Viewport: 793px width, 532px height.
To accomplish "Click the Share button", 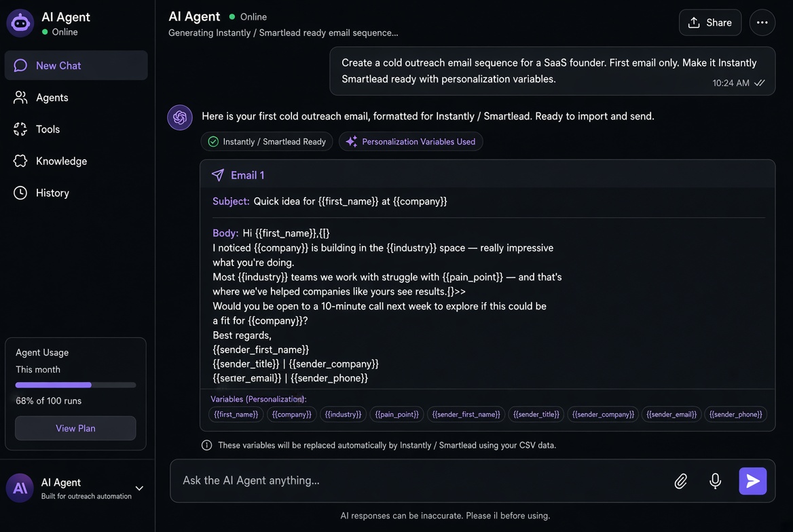I will point(710,22).
